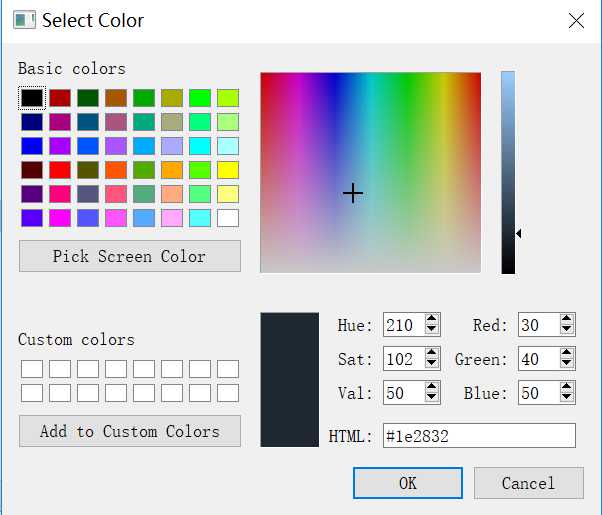Click the crosshair in the color gradient

(353, 193)
